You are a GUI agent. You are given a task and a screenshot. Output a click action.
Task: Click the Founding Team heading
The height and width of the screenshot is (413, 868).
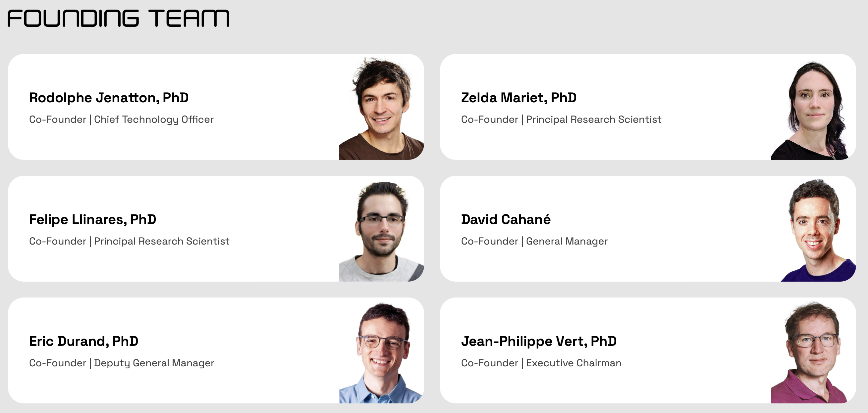click(x=118, y=18)
